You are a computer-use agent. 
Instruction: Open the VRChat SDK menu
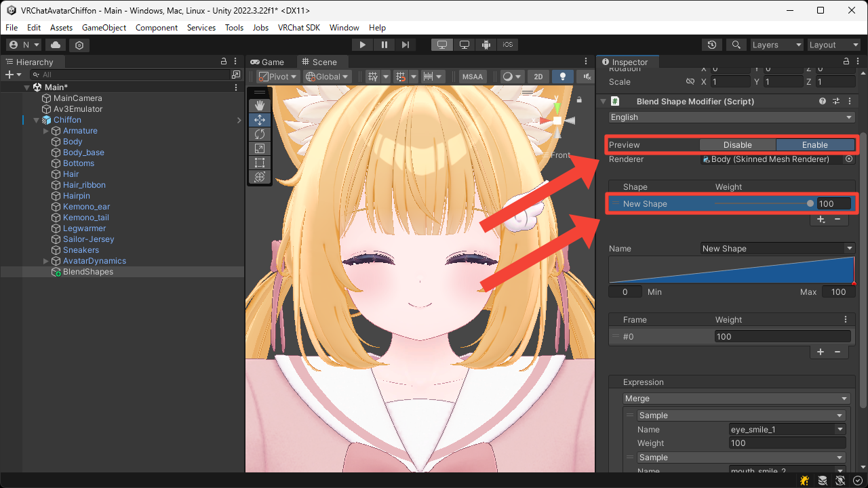(298, 28)
